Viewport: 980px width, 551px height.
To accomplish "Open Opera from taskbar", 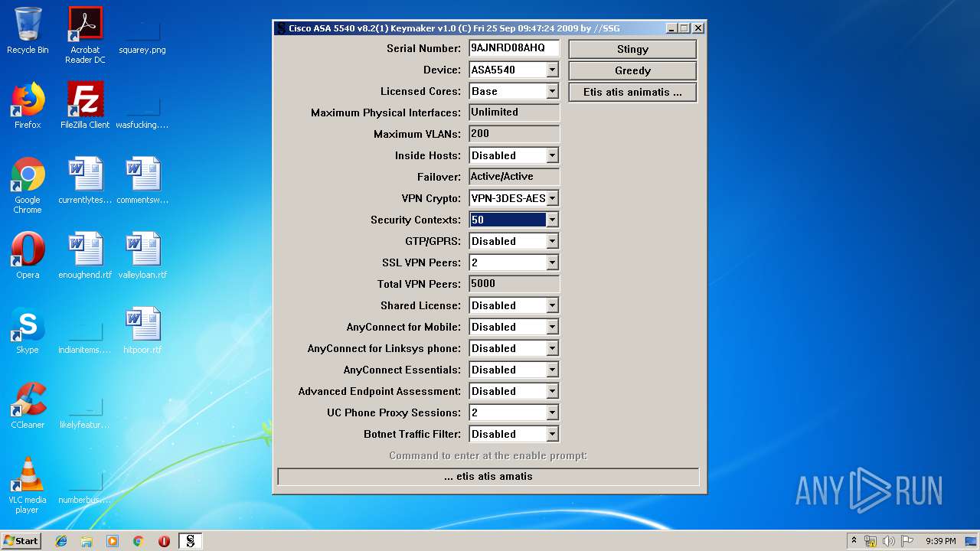I will 164,541.
